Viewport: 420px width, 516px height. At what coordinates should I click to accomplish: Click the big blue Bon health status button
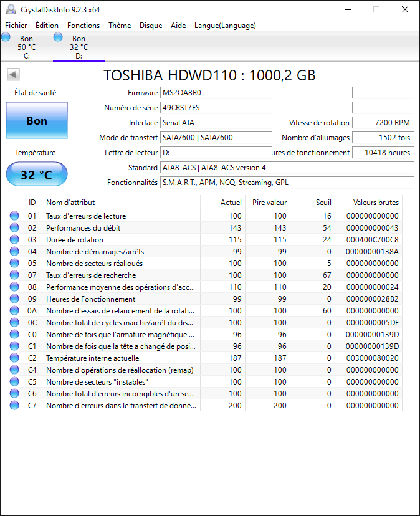click(x=37, y=120)
